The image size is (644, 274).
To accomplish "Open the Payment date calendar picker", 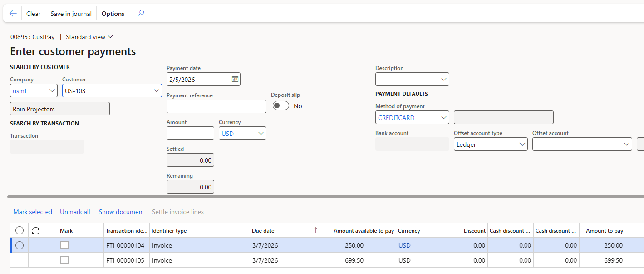I will tap(235, 79).
